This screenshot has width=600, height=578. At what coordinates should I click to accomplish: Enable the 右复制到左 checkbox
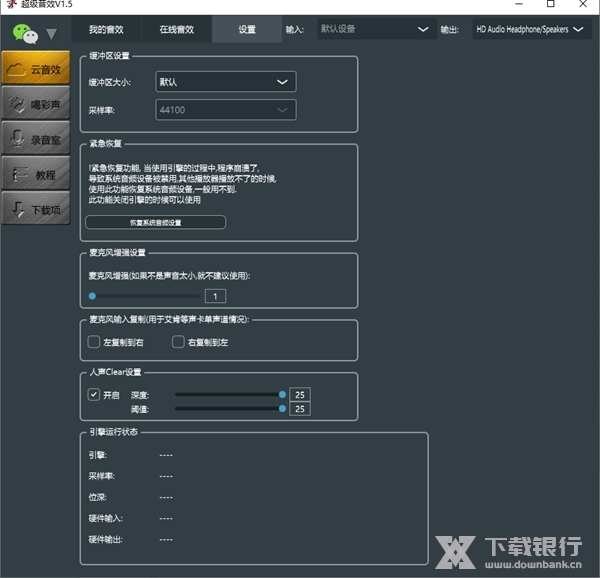(178, 342)
